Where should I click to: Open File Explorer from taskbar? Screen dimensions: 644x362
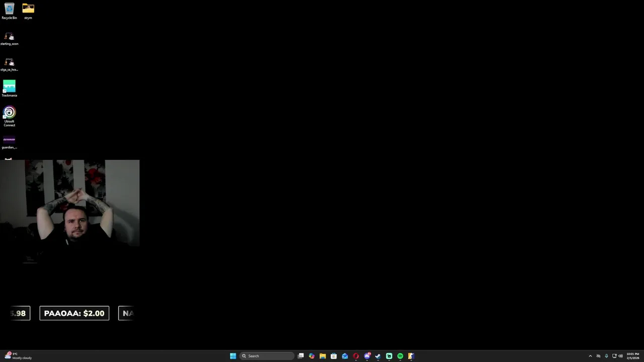323,356
